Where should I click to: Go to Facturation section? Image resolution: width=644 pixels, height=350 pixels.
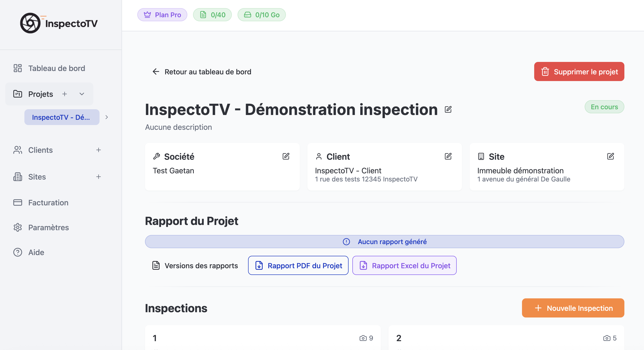[x=48, y=202]
